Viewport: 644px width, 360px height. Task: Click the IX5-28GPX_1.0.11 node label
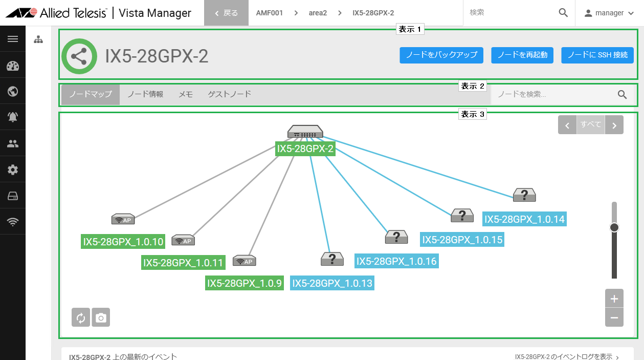(x=183, y=263)
